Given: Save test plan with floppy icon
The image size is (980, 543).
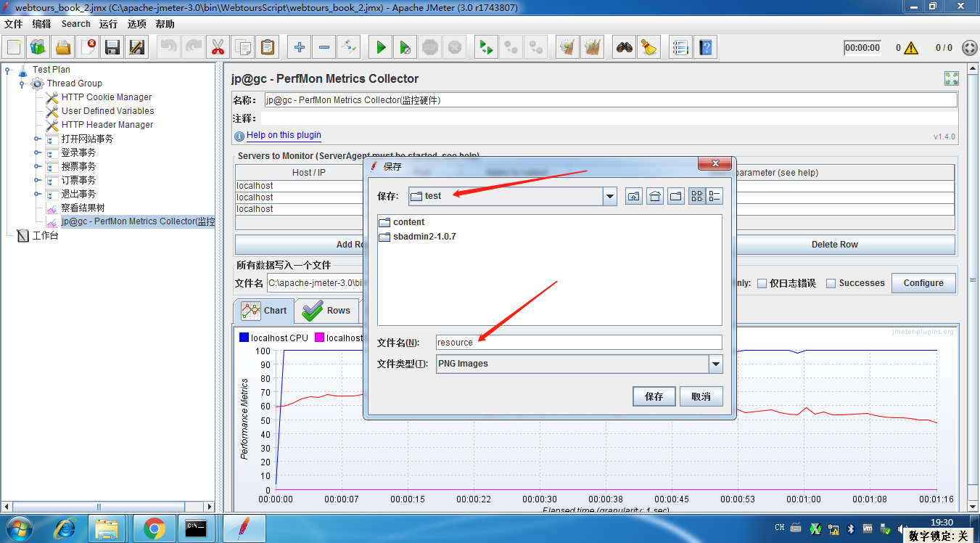Looking at the screenshot, I should 112,48.
